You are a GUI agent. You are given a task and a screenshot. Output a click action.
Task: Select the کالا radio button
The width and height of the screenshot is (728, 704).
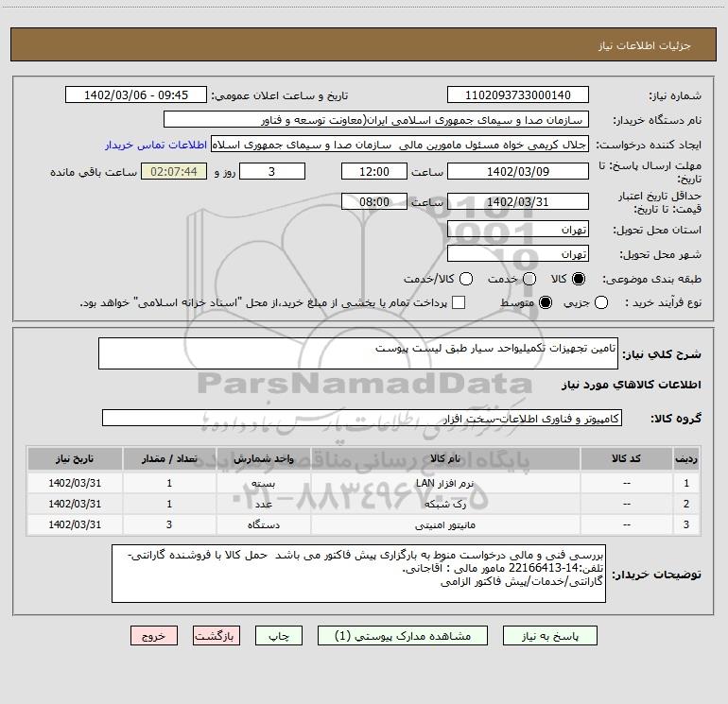point(579,279)
